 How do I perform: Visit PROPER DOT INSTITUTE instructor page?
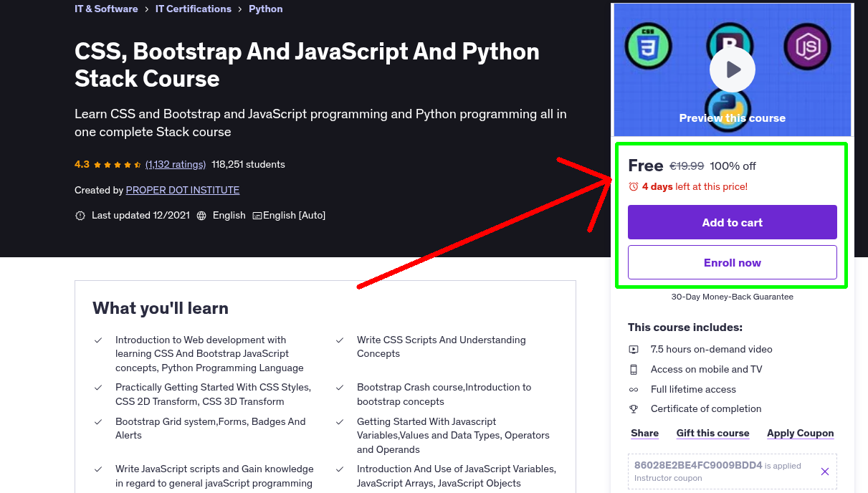(183, 191)
